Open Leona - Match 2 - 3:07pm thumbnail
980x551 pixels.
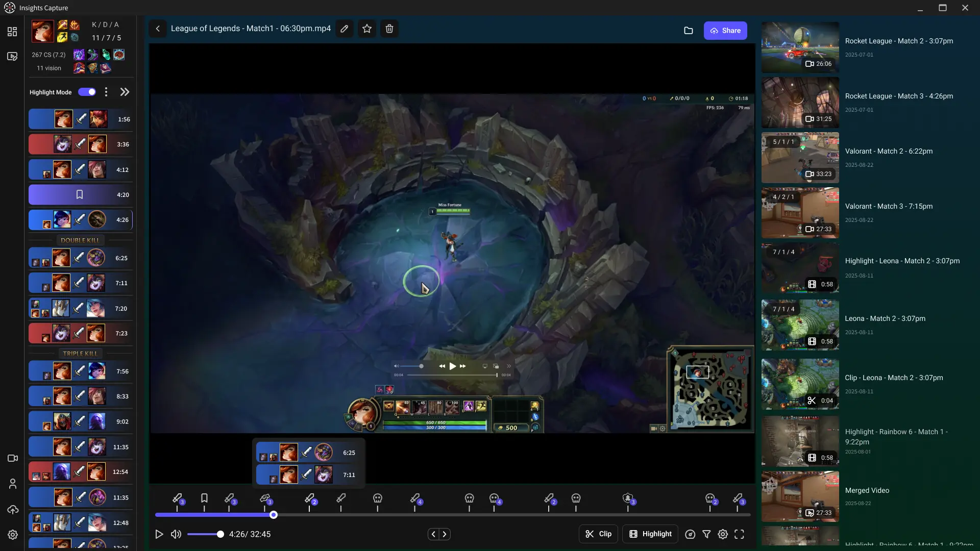pos(800,324)
